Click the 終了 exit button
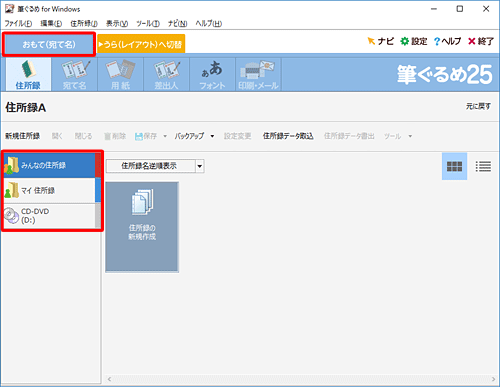500x387 pixels. (481, 41)
